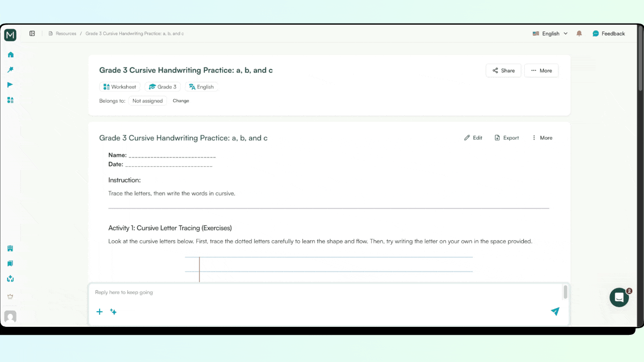644x362 pixels.
Task: Open the top More dropdown beside Share
Action: [541, 71]
